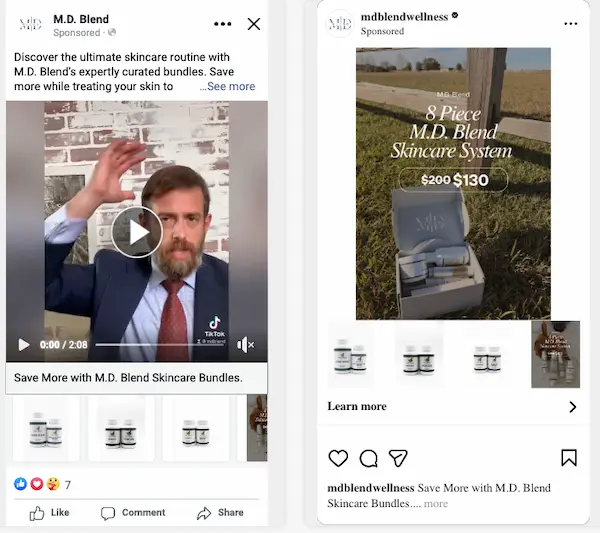Select first product thumbnail in Instagram ad
Viewport: 600px width, 533px height.
tap(350, 355)
